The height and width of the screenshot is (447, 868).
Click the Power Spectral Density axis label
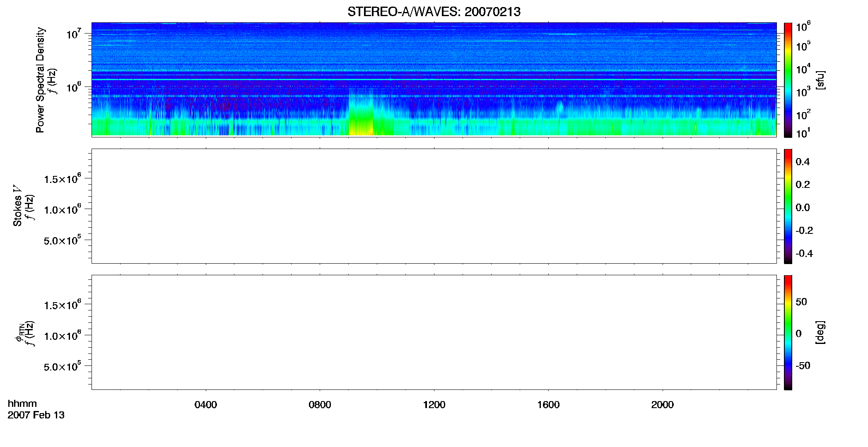40,80
